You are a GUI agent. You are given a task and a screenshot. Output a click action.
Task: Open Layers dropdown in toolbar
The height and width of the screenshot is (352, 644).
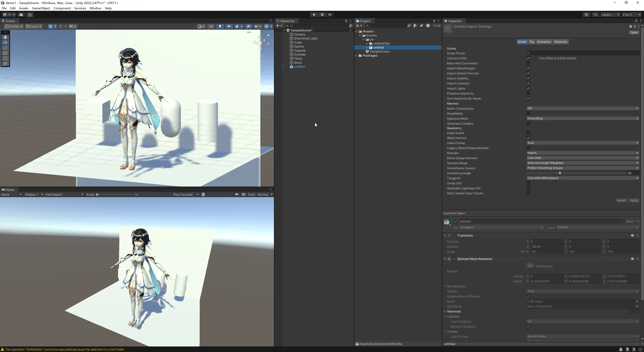[x=610, y=15]
